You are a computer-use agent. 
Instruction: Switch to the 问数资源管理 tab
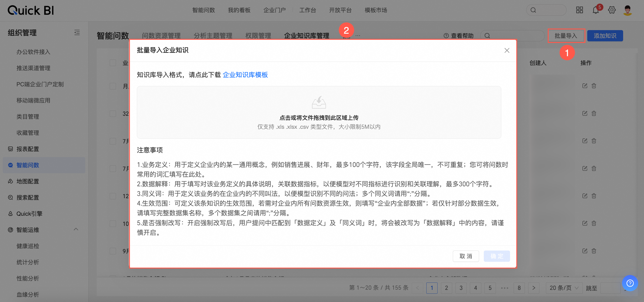[161, 36]
